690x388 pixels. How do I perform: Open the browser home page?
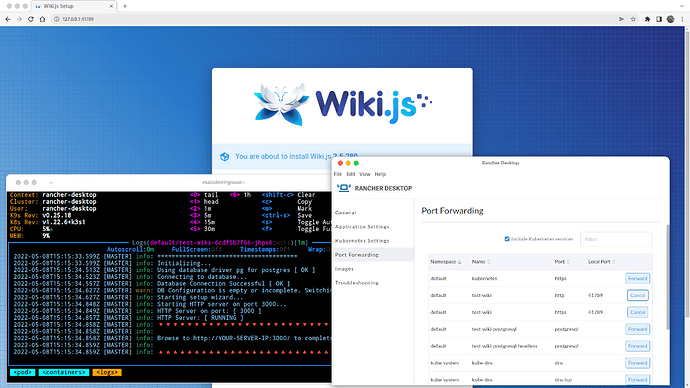42,19
